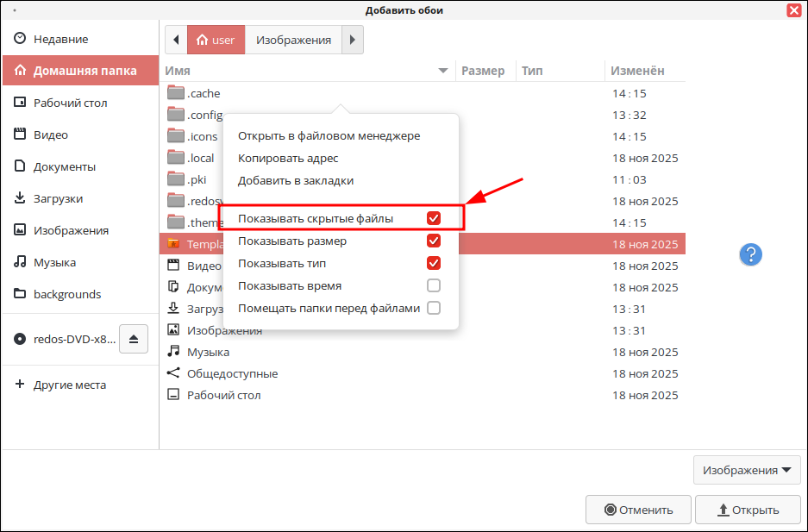Click the .cache folder icon
Screen dimensions: 808x532
176,93
